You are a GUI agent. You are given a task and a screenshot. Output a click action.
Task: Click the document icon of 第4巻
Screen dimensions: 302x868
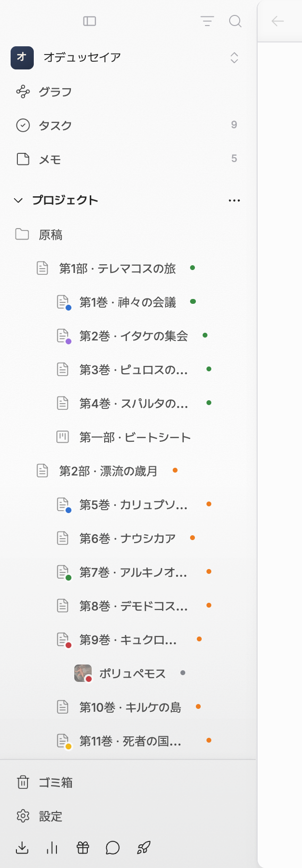pyautogui.click(x=63, y=403)
